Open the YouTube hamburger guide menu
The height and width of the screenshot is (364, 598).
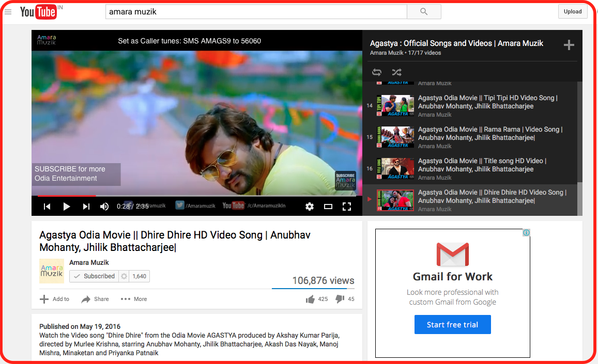[8, 12]
